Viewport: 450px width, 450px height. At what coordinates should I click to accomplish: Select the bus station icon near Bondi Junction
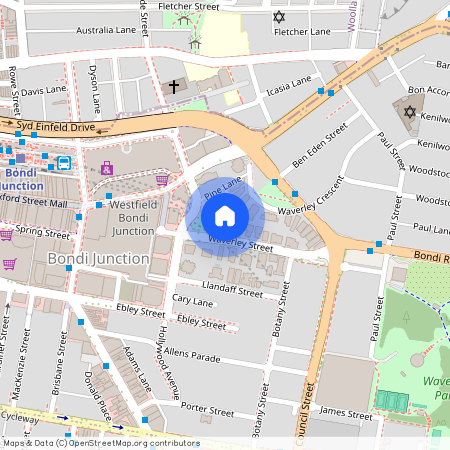[64, 163]
